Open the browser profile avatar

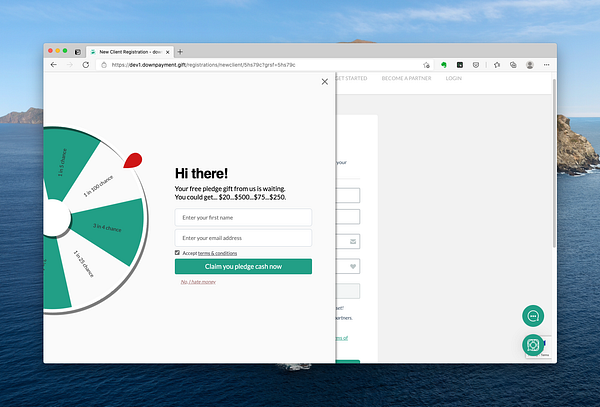click(x=530, y=65)
